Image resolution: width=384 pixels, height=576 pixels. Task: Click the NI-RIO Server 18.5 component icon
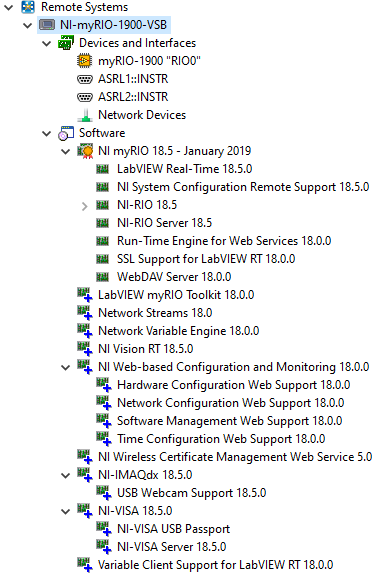coord(103,223)
